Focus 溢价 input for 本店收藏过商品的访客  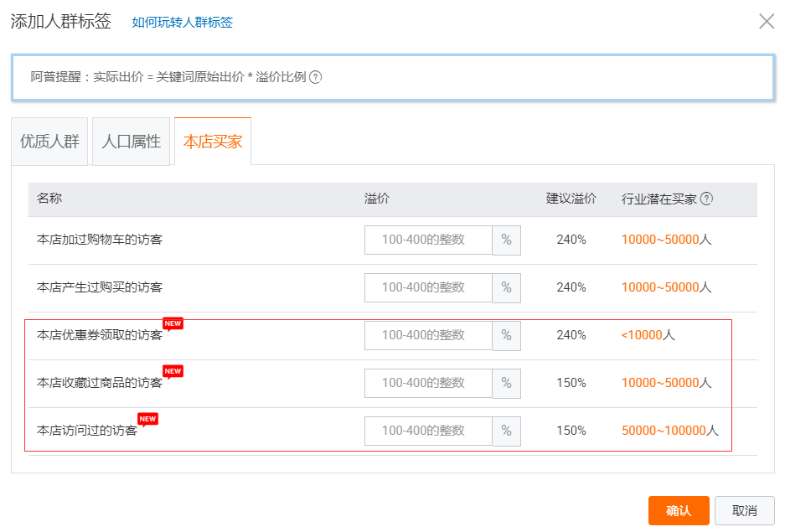click(x=428, y=383)
